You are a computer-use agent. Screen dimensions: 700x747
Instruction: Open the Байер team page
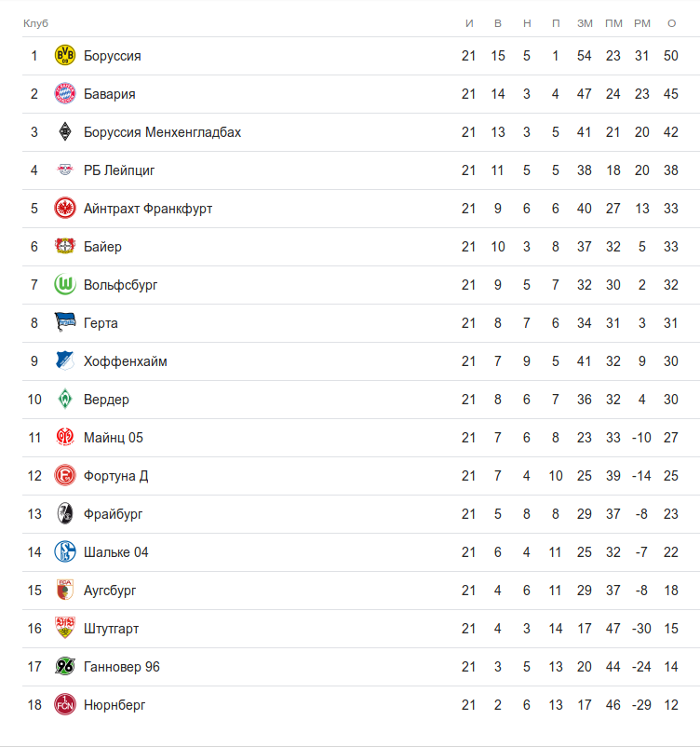[x=102, y=247]
